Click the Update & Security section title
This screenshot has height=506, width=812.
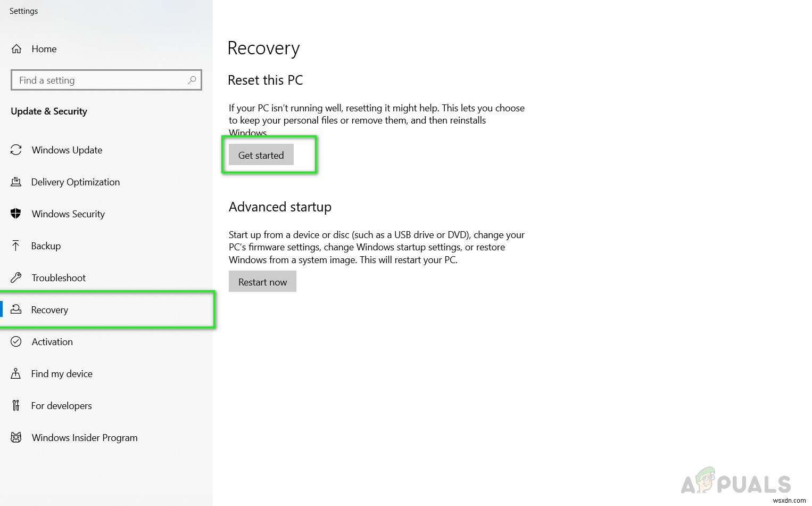[x=49, y=111]
